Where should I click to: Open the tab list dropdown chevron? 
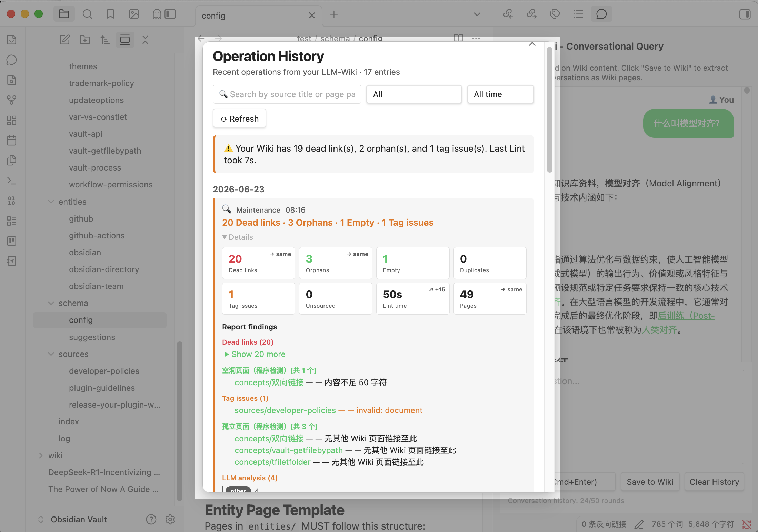[477, 14]
